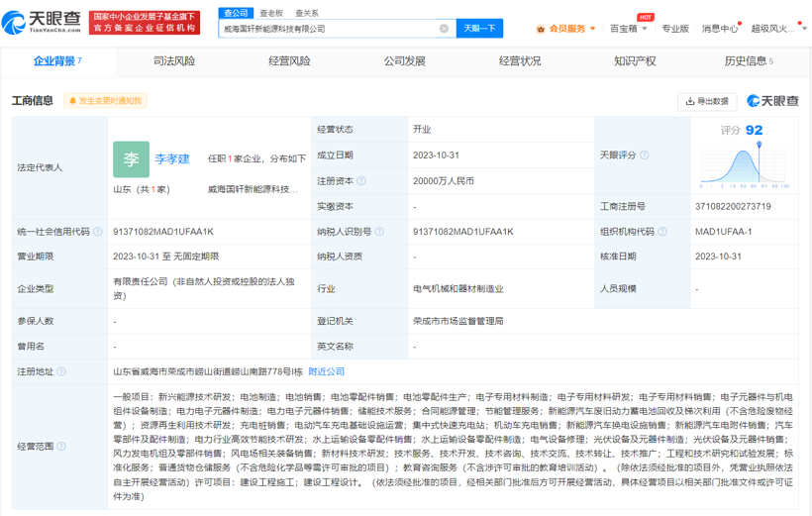Click help icon next to 纳税人识别号
The width and height of the screenshot is (812, 516).
379,232
